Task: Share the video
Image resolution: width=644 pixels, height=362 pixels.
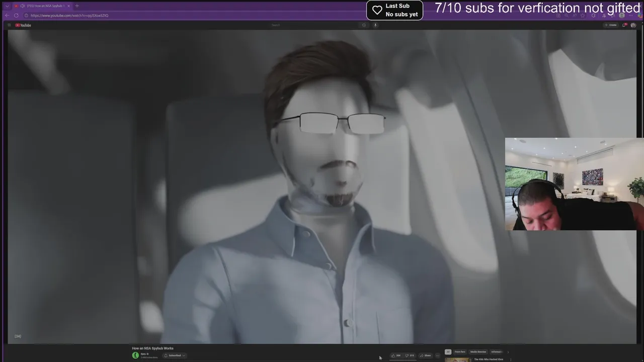Action: pos(425,355)
